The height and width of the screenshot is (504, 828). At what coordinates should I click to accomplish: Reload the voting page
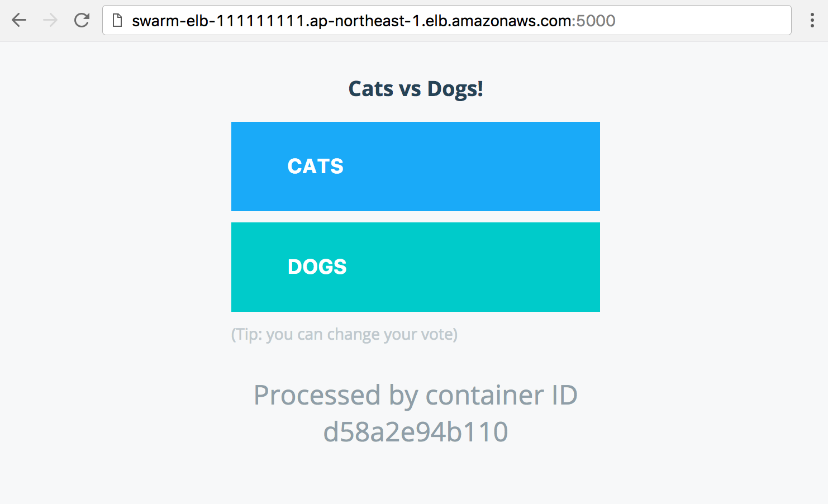click(x=82, y=21)
